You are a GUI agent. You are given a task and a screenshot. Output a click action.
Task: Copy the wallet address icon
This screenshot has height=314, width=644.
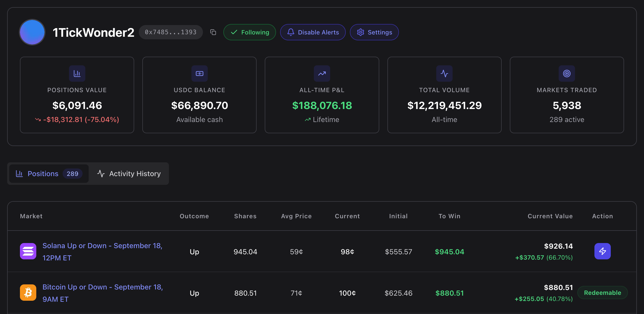coord(213,32)
